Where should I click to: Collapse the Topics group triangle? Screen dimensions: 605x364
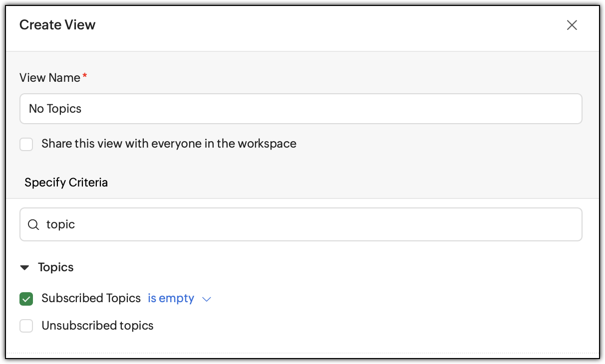(24, 268)
